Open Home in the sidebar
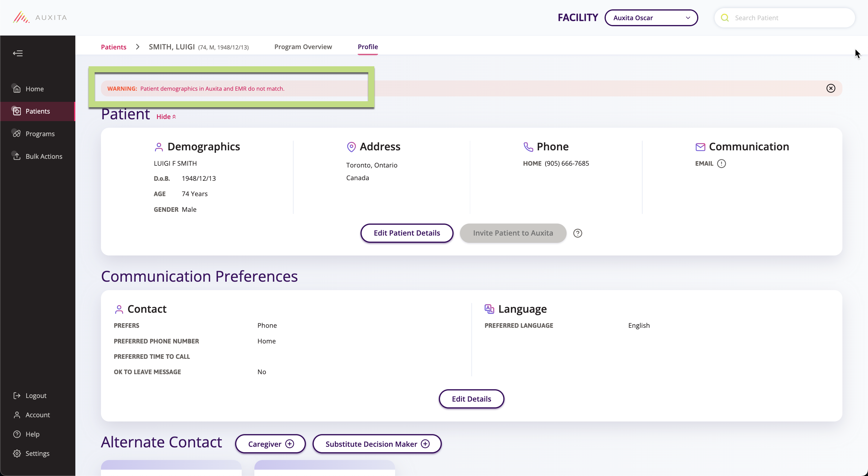868x476 pixels. pos(37,89)
